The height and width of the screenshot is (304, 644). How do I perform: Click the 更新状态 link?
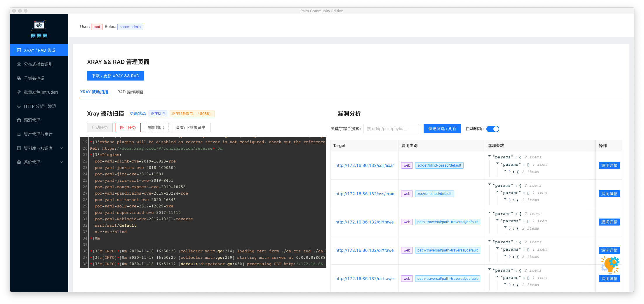pos(138,113)
